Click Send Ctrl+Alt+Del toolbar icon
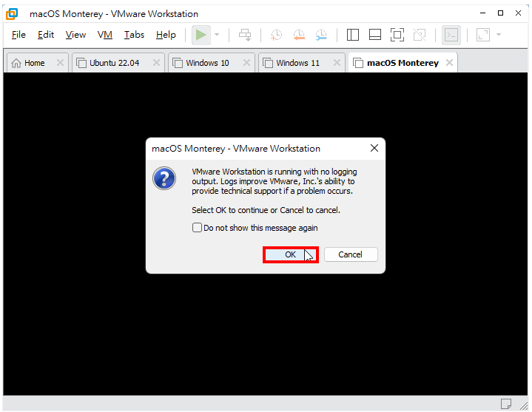The width and height of the screenshot is (532, 412). point(245,35)
